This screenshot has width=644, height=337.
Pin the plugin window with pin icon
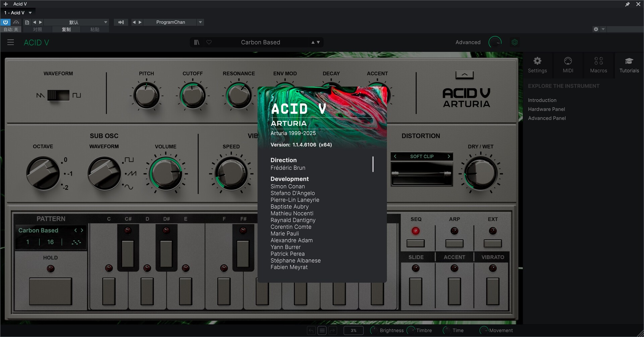pyautogui.click(x=627, y=4)
